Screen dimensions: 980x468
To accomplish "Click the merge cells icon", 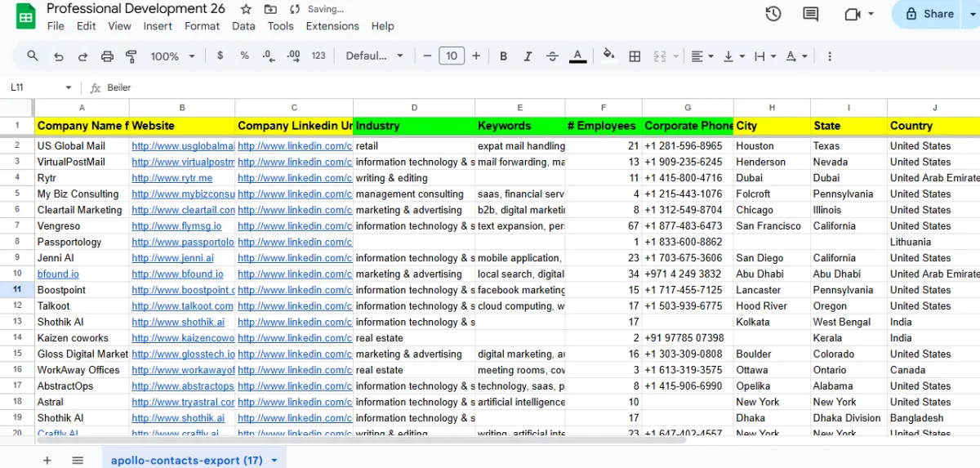I will click(x=660, y=56).
